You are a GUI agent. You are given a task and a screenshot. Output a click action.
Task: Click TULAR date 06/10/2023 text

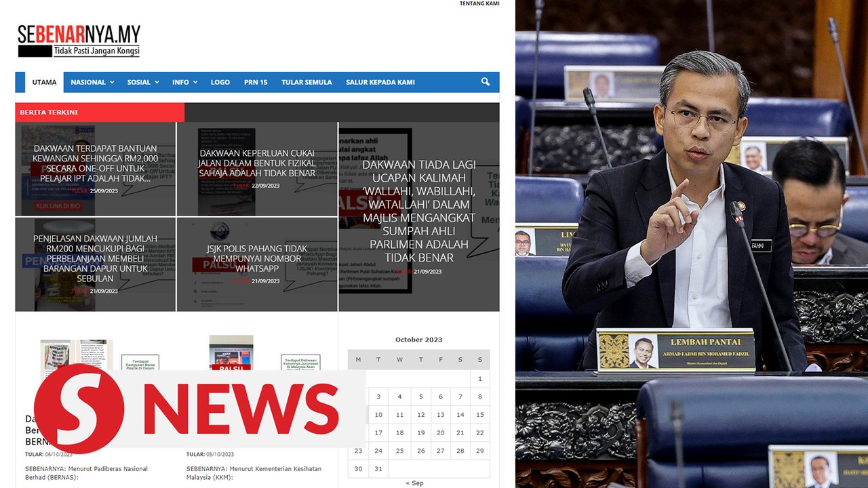click(59, 454)
